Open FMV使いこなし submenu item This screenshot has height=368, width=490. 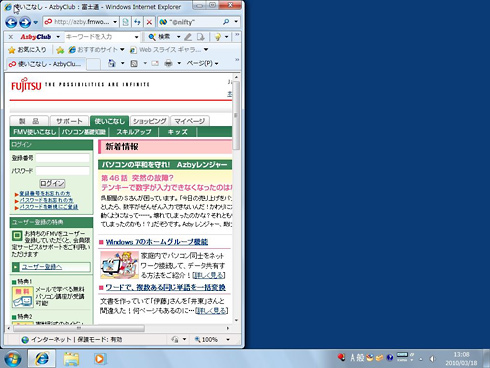35,132
